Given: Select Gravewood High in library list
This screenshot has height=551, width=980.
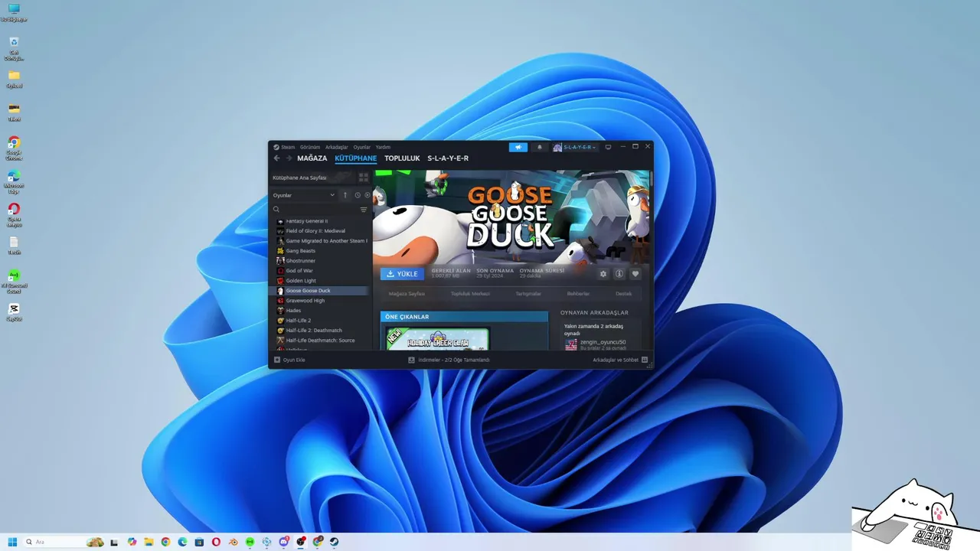Looking at the screenshot, I should tap(305, 301).
